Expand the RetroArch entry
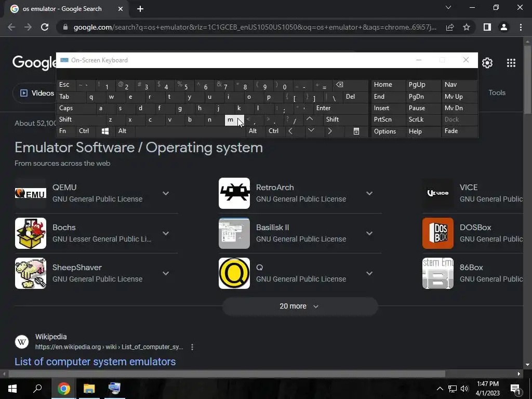This screenshot has height=399, width=532. 369,193
